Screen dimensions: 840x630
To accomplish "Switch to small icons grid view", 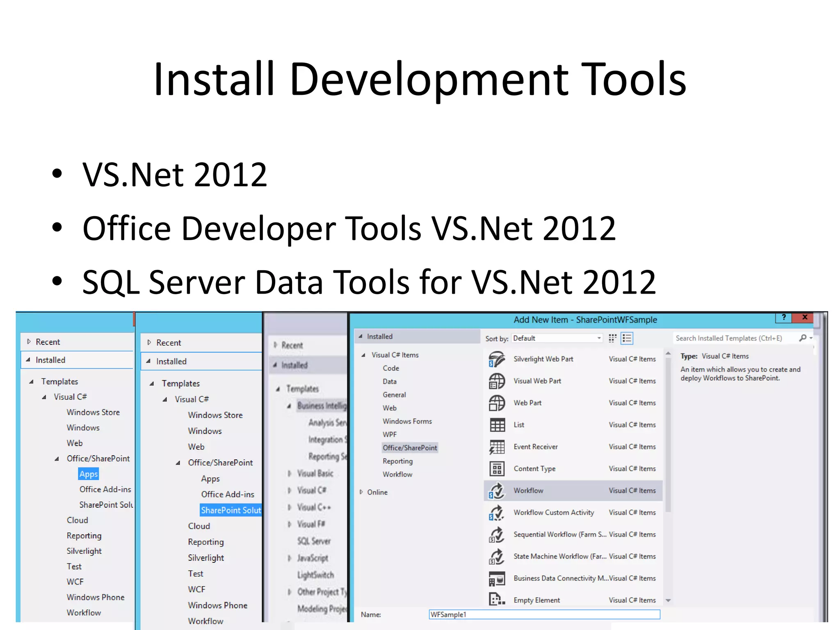I will (x=612, y=338).
